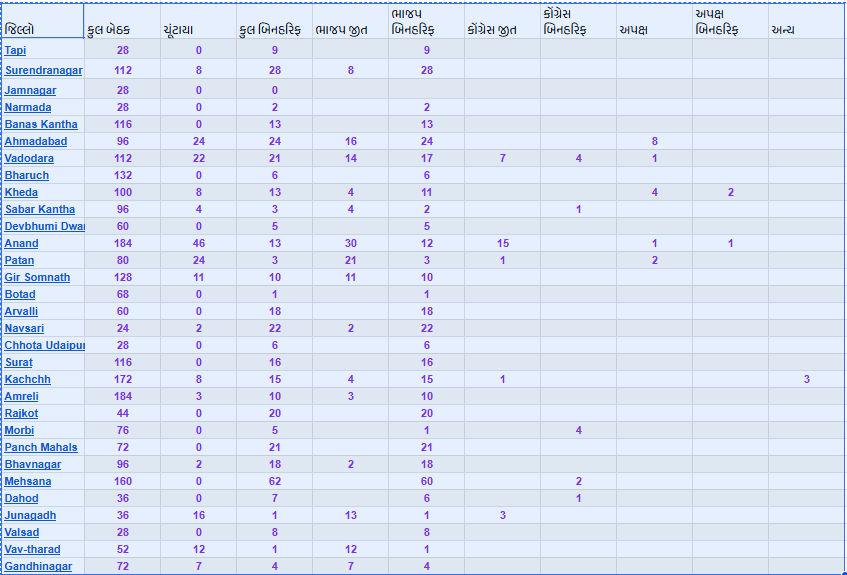This screenshot has height=575, width=847.
Task: Click the Ahmadabad district link
Action: pos(36,142)
